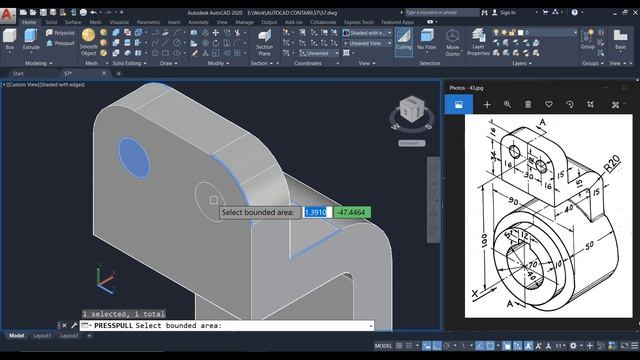Open the Annotate ribbon tab
640x360 pixels.
click(198, 22)
